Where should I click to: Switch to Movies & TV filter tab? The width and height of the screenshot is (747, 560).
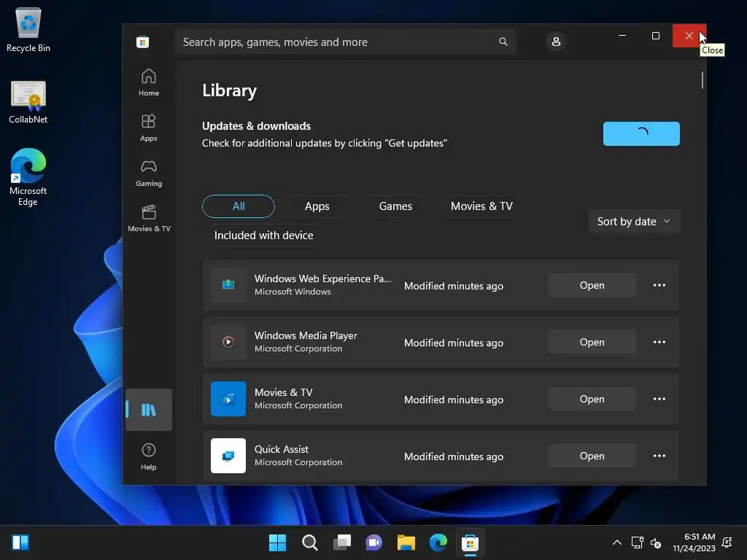(481, 206)
